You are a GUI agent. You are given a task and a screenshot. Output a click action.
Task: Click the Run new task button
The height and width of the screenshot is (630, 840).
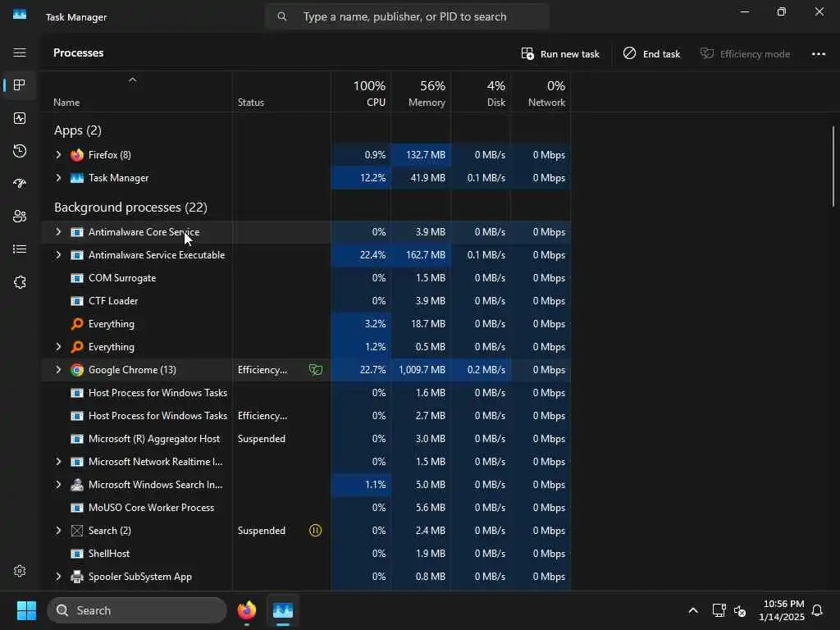coord(560,53)
